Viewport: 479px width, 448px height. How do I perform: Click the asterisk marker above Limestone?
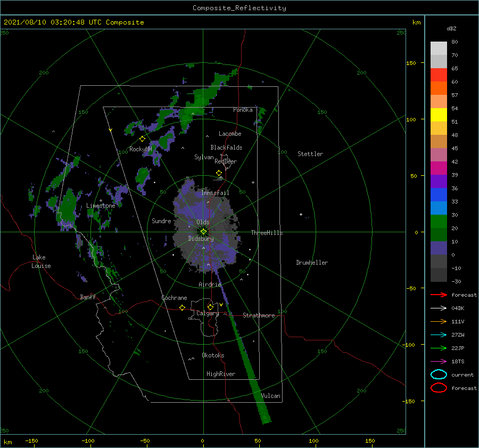[101, 201]
